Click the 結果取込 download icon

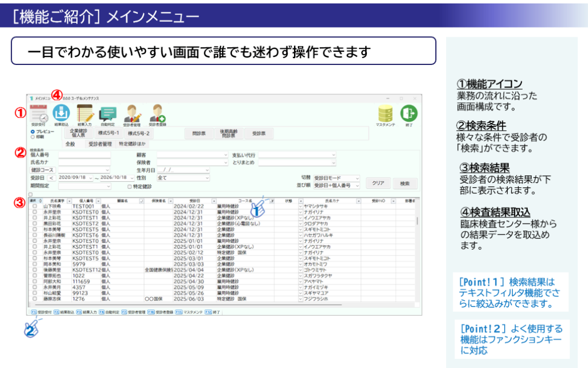click(x=61, y=113)
